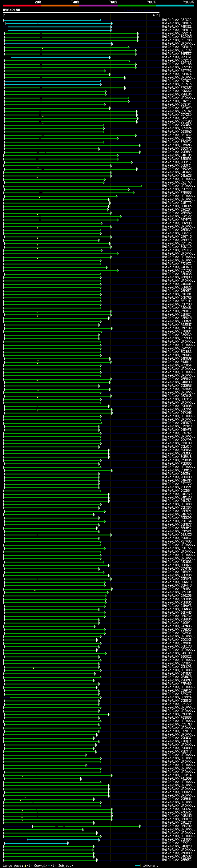The width and height of the screenshot is (197, 868).
Task: Open hit UniRef100_B6T188
Action: tap(177, 64)
